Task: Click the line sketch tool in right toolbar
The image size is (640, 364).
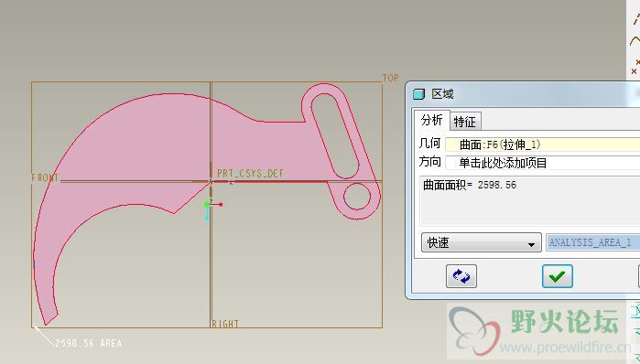Action: pos(636,19)
